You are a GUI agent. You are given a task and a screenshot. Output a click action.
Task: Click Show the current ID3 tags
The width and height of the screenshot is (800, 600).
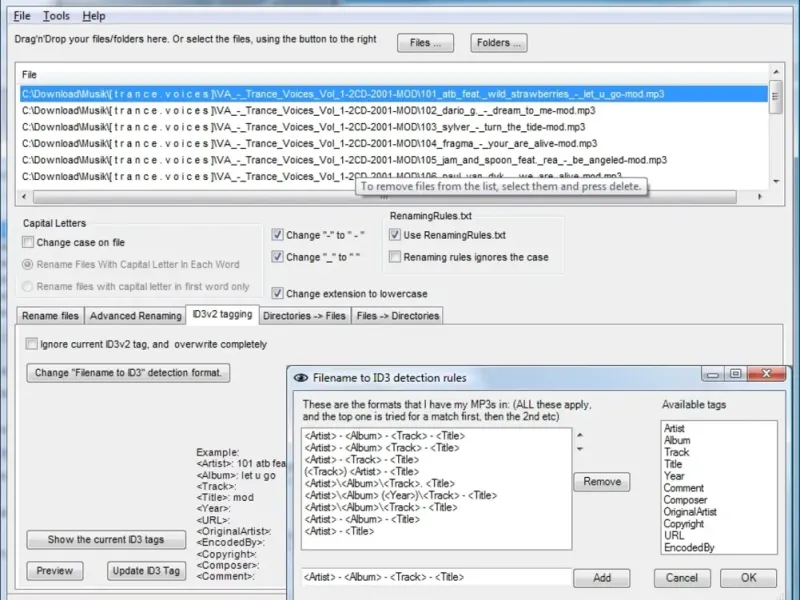(x=106, y=540)
